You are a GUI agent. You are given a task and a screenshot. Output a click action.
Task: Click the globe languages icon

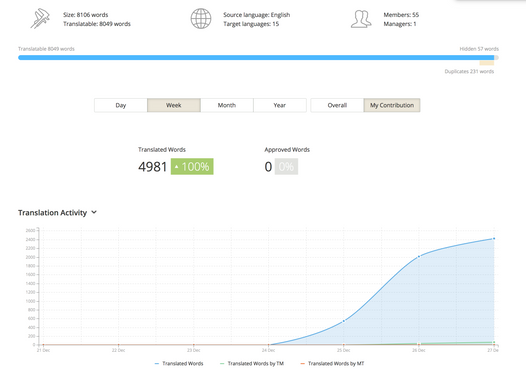[201, 18]
